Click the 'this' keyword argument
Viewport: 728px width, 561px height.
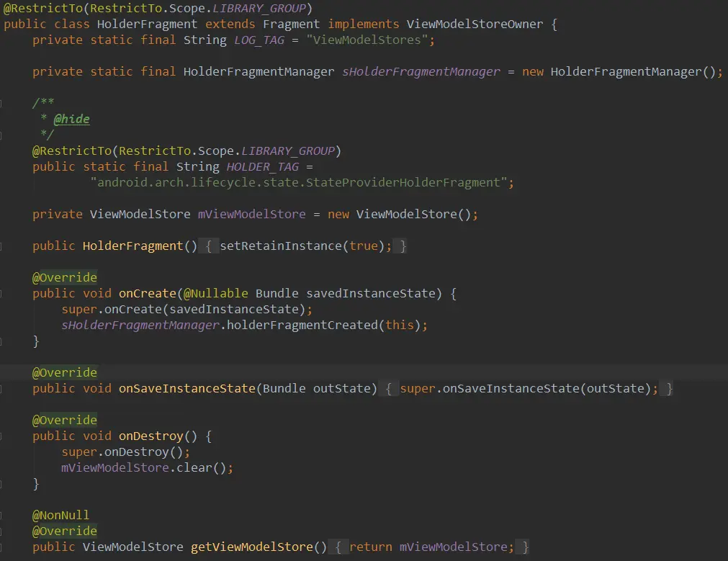[400, 325]
